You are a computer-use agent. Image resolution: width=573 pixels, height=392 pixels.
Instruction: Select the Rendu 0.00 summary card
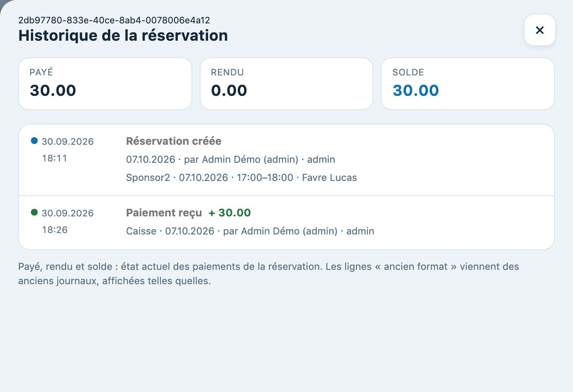[x=286, y=84]
